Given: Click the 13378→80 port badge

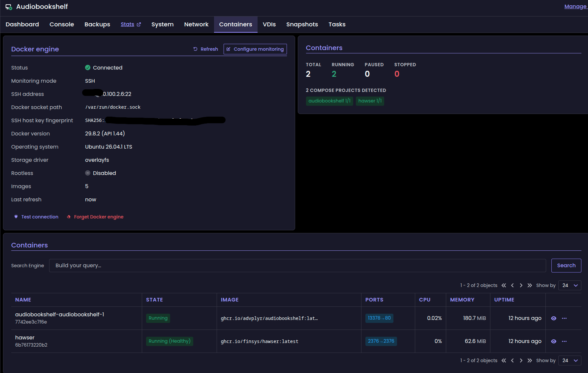Looking at the screenshot, I should (379, 318).
